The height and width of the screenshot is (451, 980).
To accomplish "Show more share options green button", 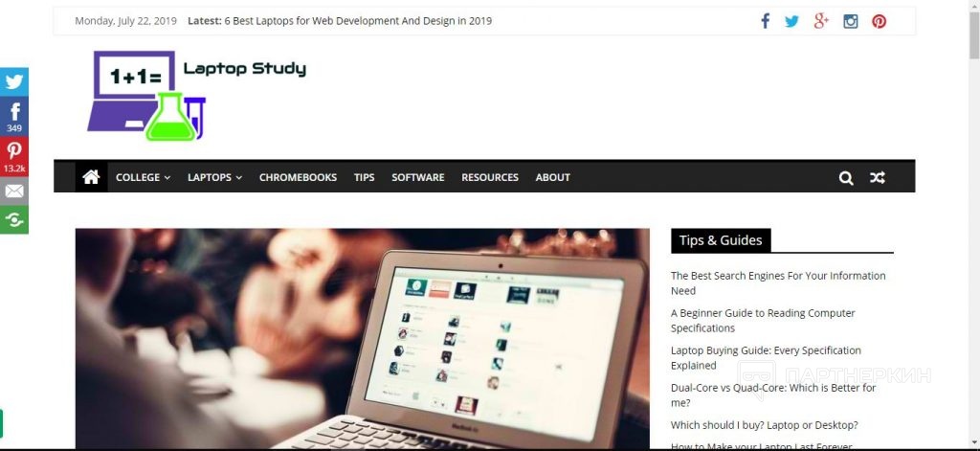I will point(13,220).
